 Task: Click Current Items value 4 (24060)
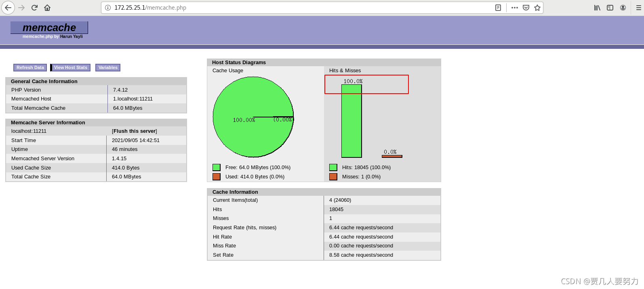pos(340,200)
